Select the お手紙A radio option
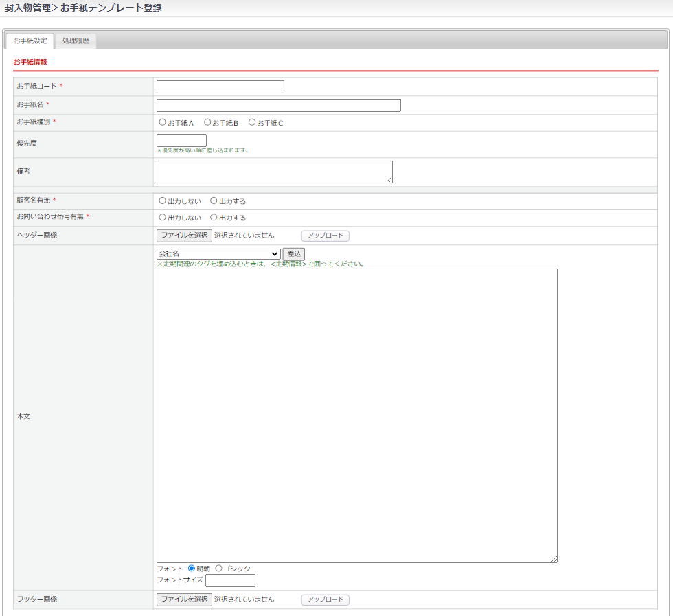This screenshot has height=616, width=673. (x=163, y=123)
